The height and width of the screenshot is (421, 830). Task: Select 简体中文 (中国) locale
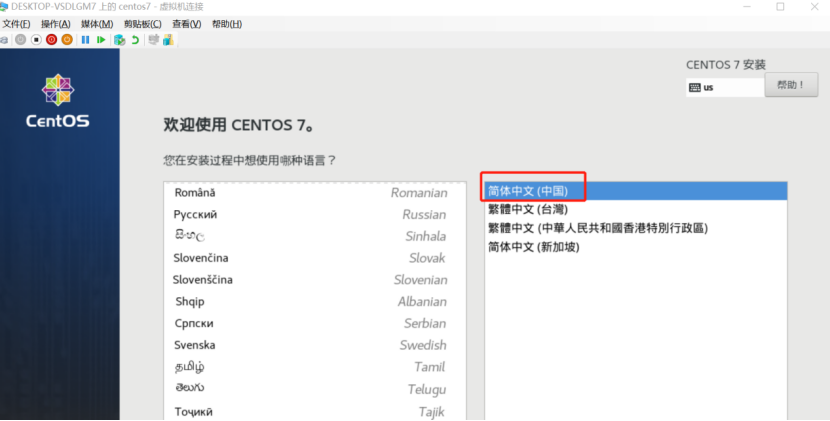(x=636, y=191)
